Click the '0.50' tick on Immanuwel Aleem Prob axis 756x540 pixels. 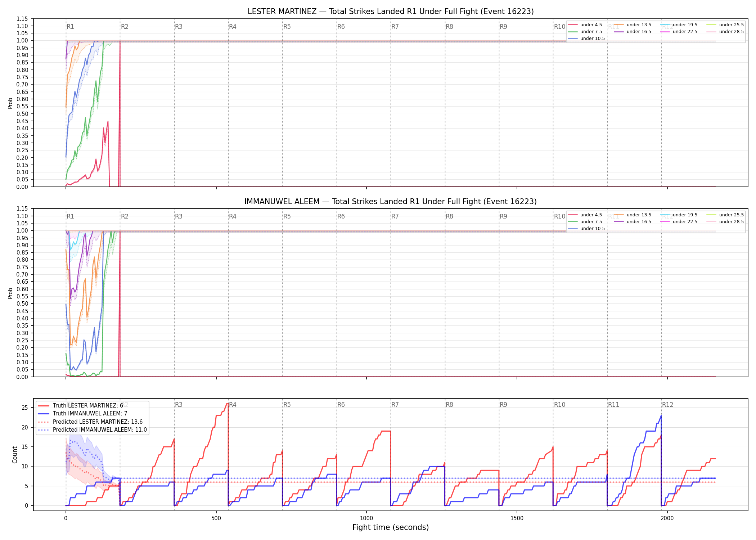[x=22, y=303]
